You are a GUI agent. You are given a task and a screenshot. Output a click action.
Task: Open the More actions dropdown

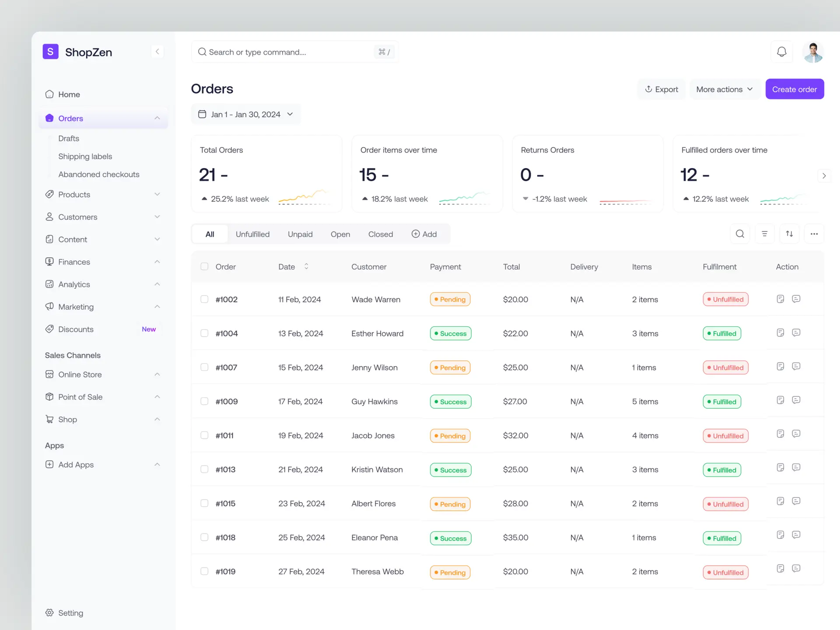click(x=724, y=89)
